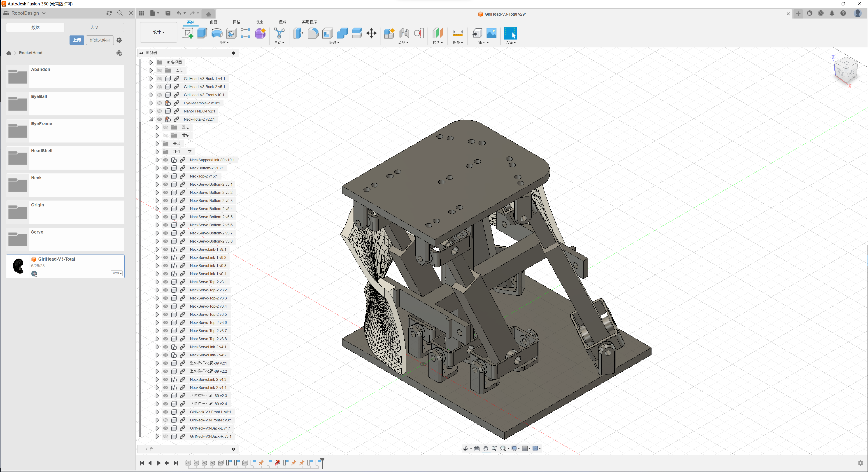Select the Fillet tool

click(x=313, y=33)
